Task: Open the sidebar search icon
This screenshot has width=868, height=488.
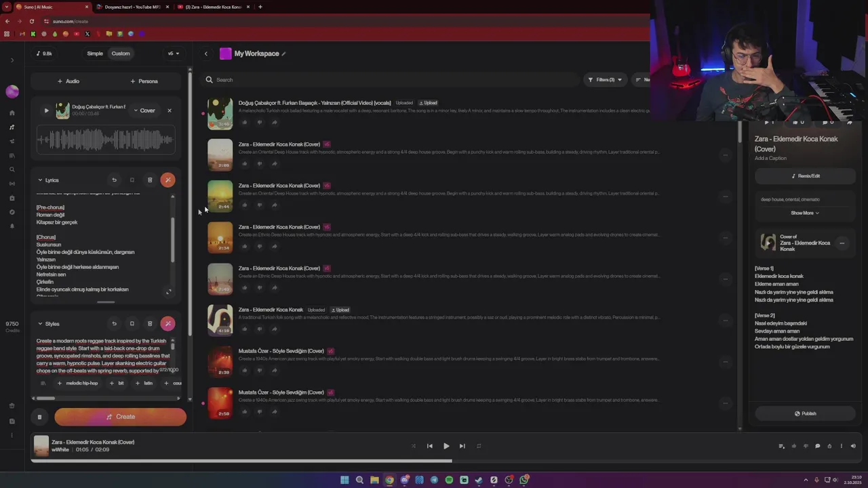Action: [12, 169]
